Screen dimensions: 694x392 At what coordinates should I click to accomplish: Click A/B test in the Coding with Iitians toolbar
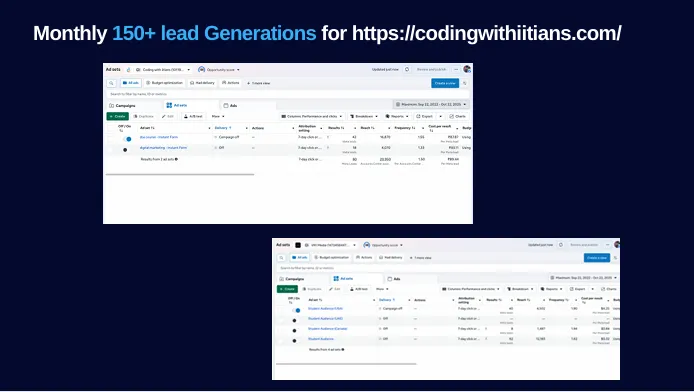coord(193,116)
